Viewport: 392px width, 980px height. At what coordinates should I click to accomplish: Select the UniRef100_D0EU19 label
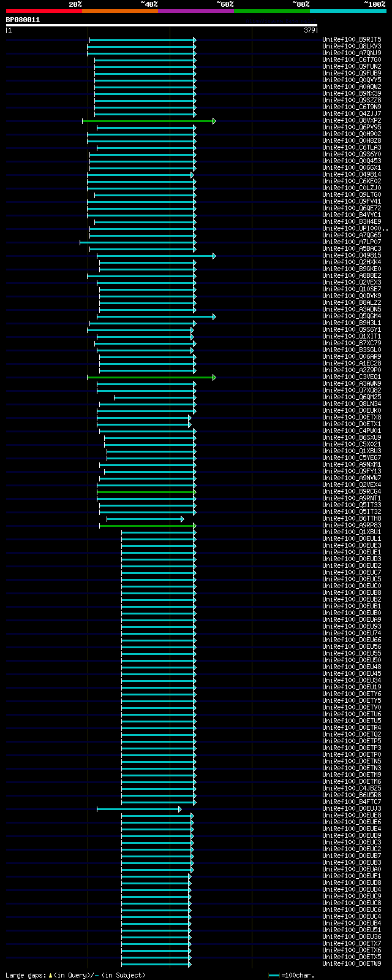pos(352,687)
